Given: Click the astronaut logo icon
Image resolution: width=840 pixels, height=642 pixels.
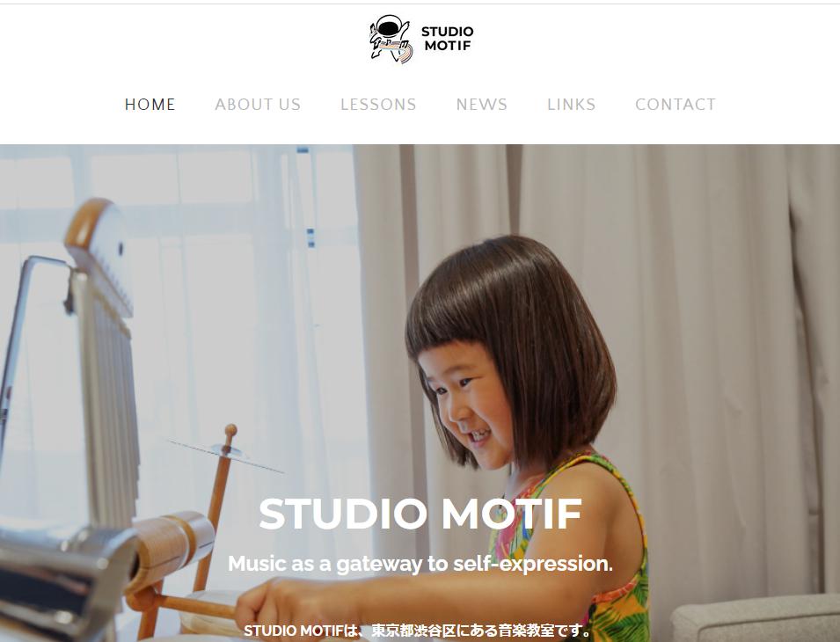Looking at the screenshot, I should tap(391, 39).
